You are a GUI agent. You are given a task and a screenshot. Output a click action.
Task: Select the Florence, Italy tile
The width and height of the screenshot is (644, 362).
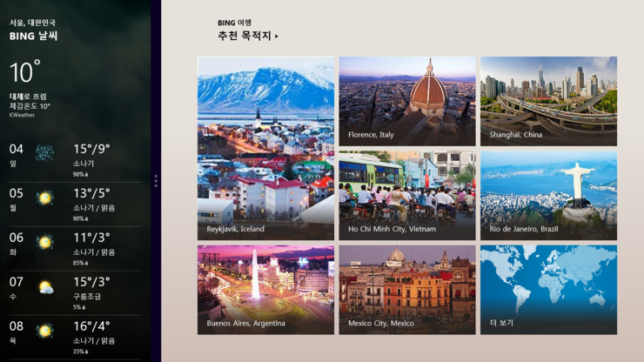407,101
